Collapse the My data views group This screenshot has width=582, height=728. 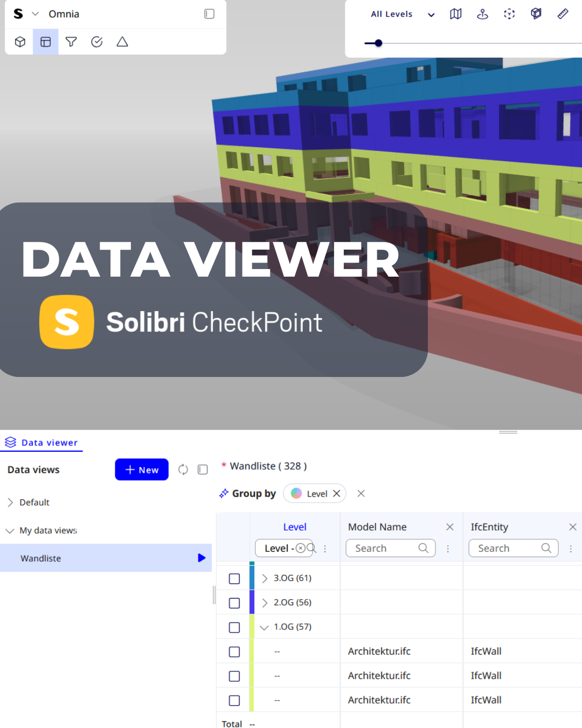coord(10,531)
